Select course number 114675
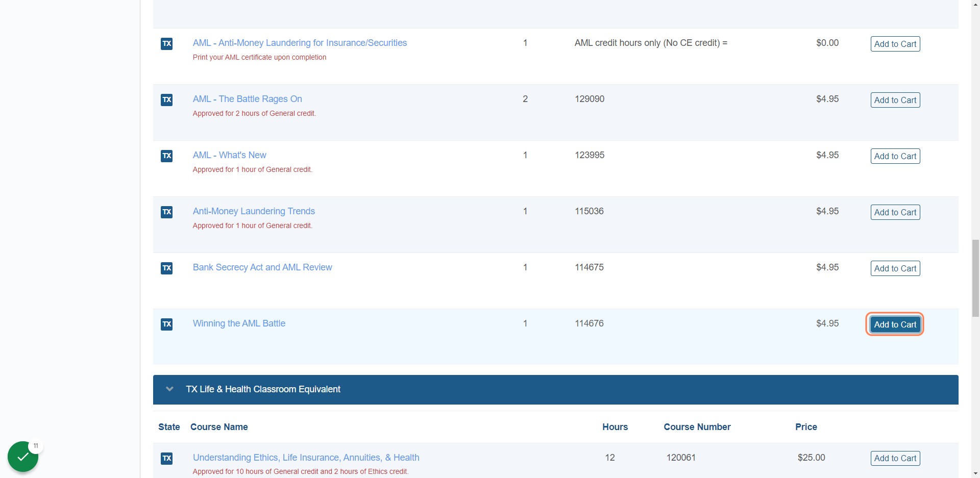 coord(589,267)
